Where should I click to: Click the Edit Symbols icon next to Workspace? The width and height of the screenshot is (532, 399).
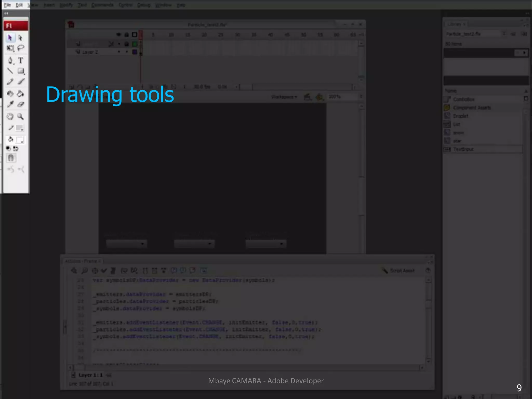319,97
